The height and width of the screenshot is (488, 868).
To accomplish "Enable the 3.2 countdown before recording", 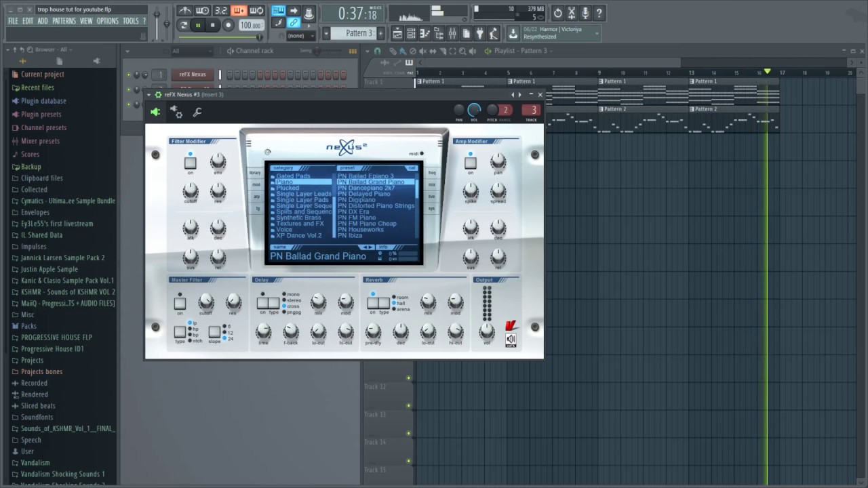I will click(x=220, y=11).
